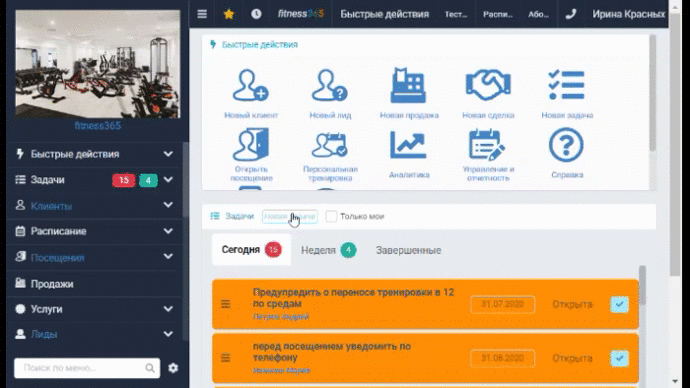Click handle icon on Предупредить о переносе task
The width and height of the screenshot is (690, 388).
click(225, 304)
